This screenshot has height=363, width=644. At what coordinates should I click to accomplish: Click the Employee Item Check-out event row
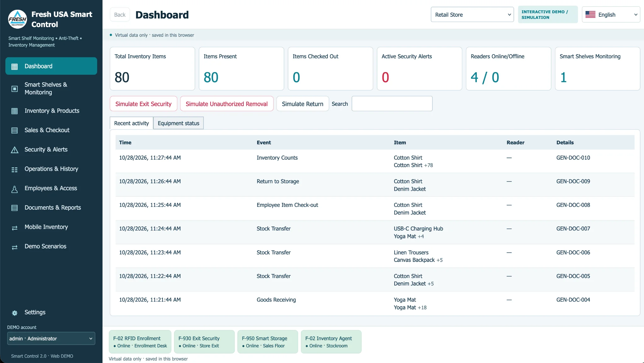point(375,208)
